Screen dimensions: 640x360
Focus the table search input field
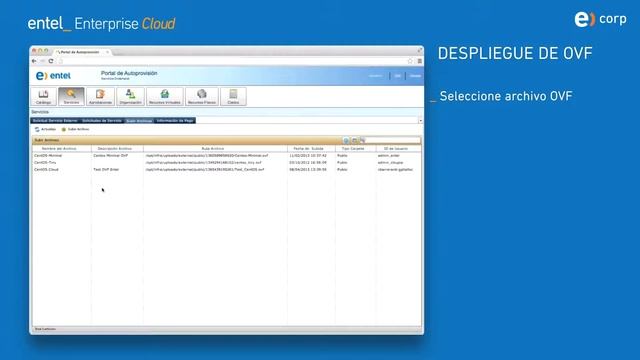[393, 140]
